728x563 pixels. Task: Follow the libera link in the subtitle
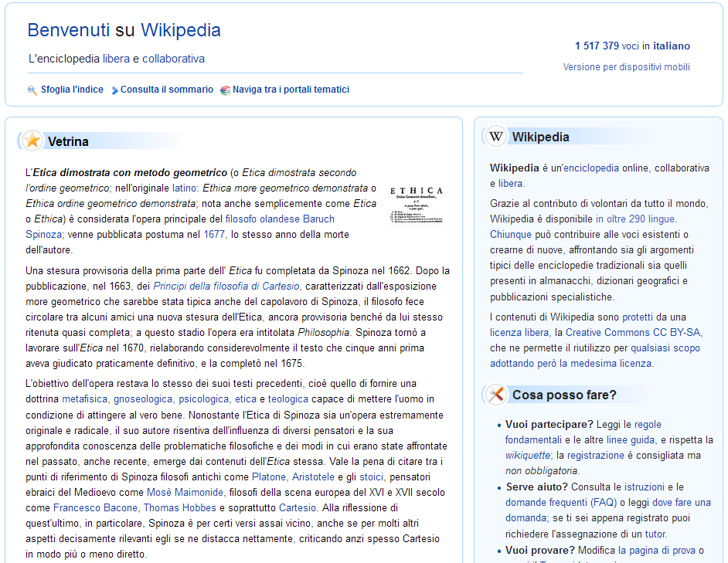(116, 59)
